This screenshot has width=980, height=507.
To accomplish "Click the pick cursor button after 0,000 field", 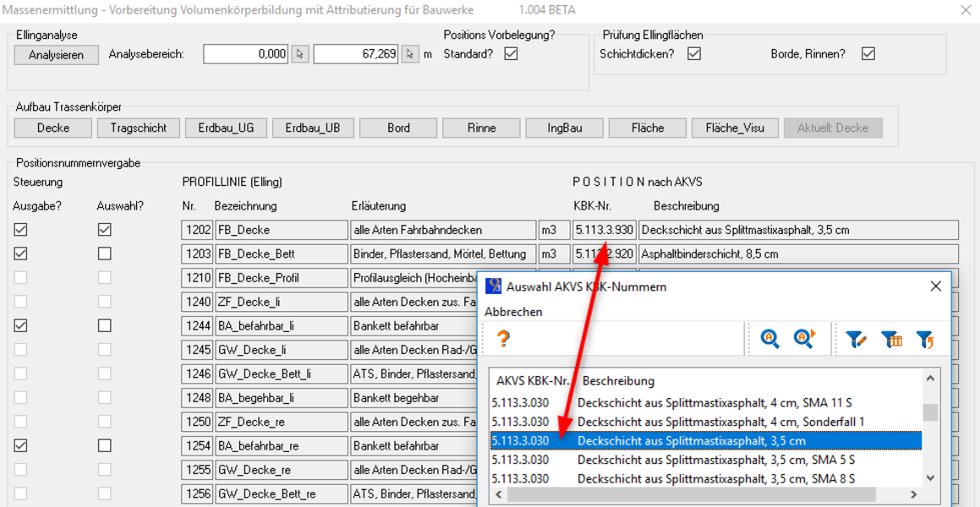I will tap(298, 54).
